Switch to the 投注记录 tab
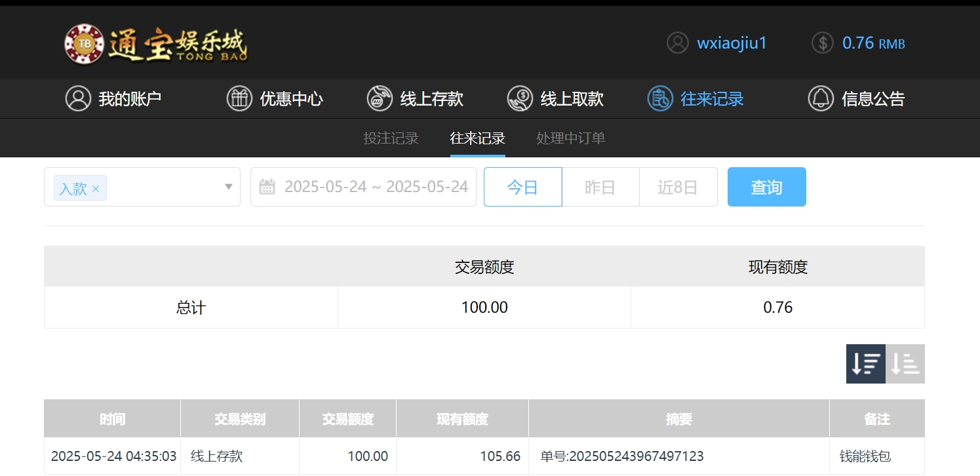Image resolution: width=980 pixels, height=476 pixels. pyautogui.click(x=391, y=138)
